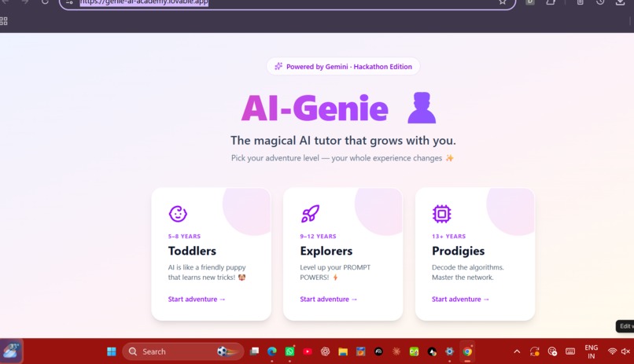Click the AI-Genie gradient title
Image resolution: width=634 pixels, height=364 pixels.
tap(315, 108)
